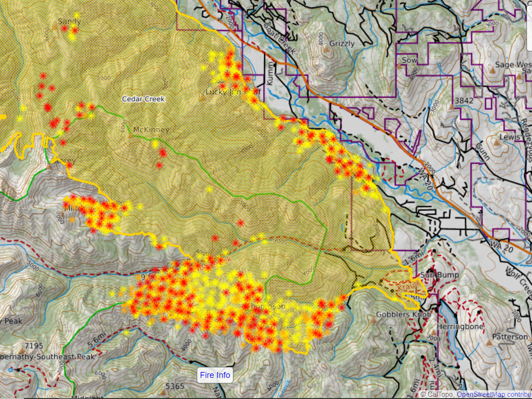Click the Sun Bump map label
The width and height of the screenshot is (532, 399).
point(440,275)
